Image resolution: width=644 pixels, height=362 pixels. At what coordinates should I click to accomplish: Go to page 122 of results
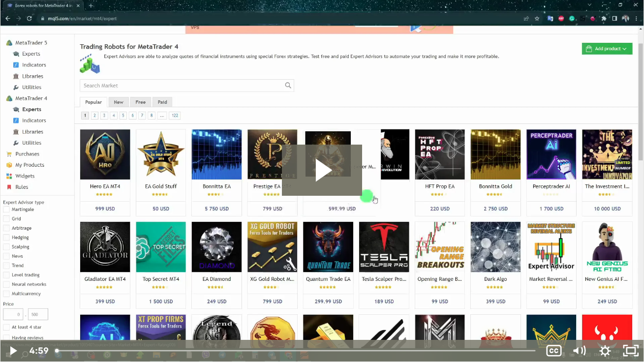[x=175, y=116]
